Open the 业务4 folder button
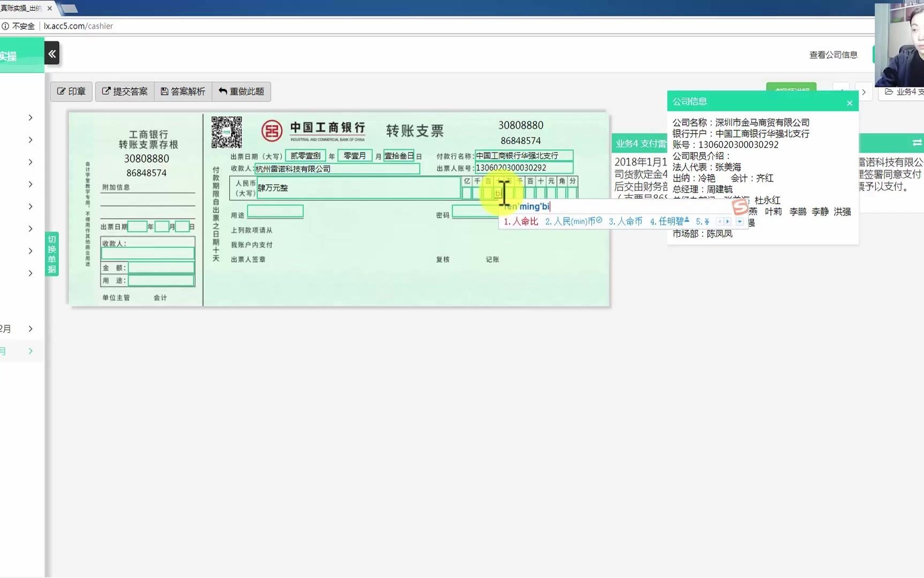 pyautogui.click(x=902, y=92)
